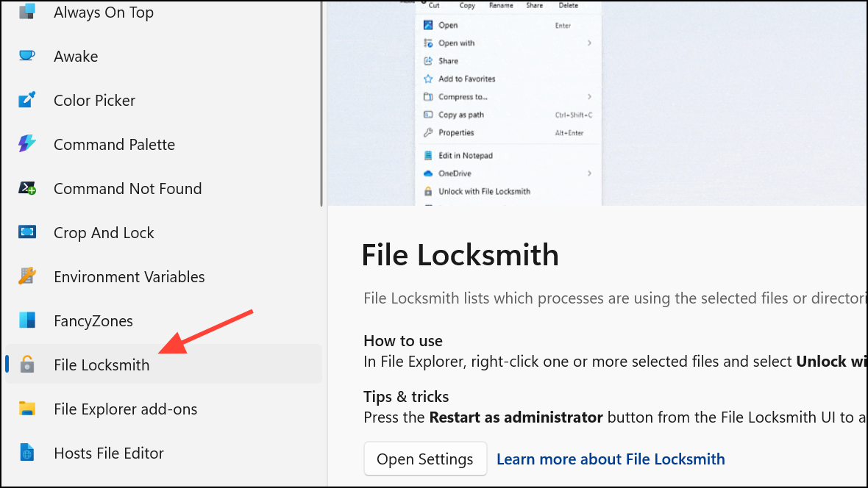Viewport: 868px width, 488px height.
Task: Open Learn more about File Locksmith link
Action: (x=611, y=459)
